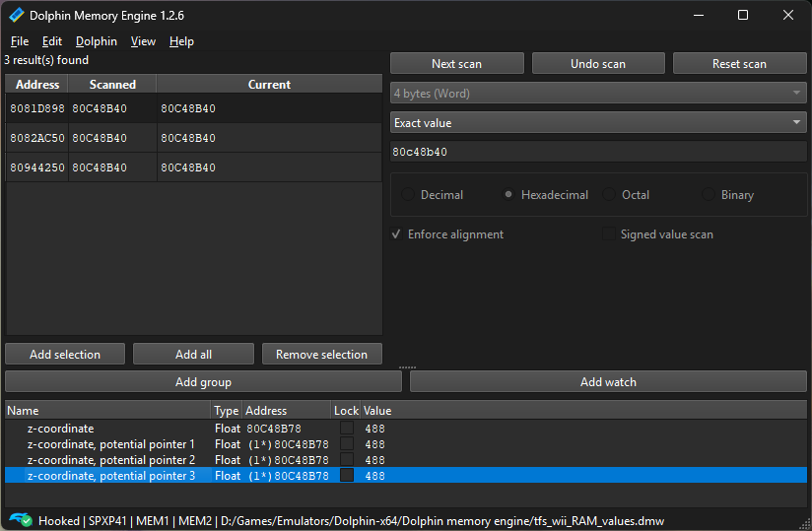Click the Add group button
Screen dimensions: 812x531
pyautogui.click(x=203, y=382)
